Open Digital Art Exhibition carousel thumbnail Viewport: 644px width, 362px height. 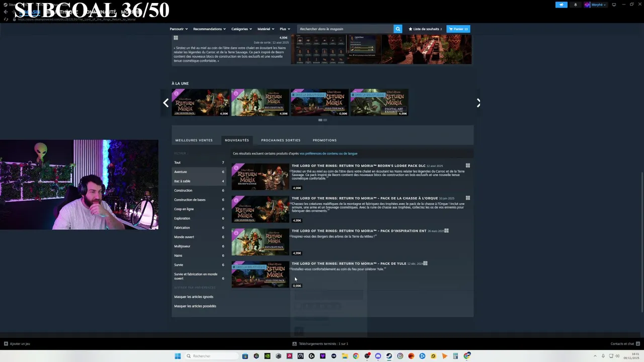coord(379,103)
